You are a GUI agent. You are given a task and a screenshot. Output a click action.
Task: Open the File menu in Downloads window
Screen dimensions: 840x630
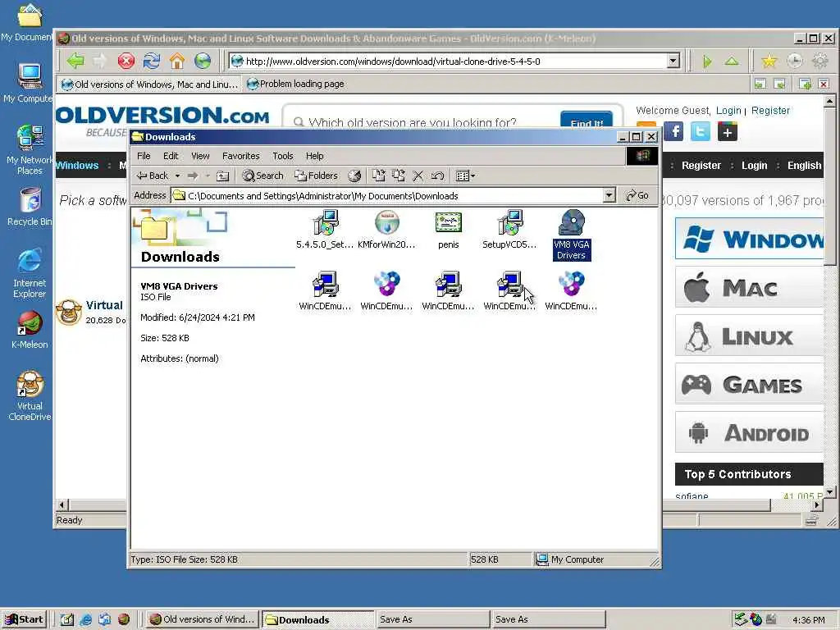(144, 156)
